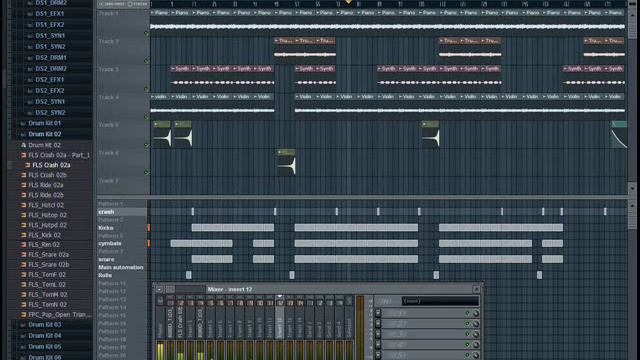The image size is (640, 360).
Task: Select the first clip on Track 5
Action: click(162, 134)
